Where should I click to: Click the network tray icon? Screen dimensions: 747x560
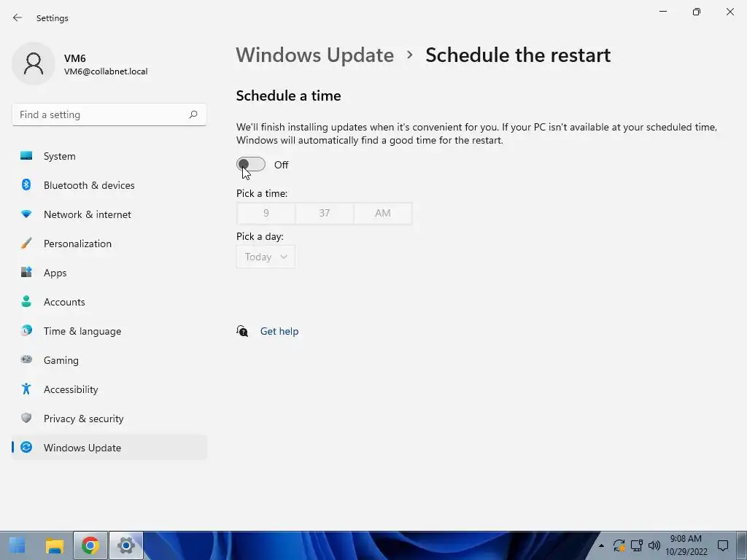[x=636, y=545]
